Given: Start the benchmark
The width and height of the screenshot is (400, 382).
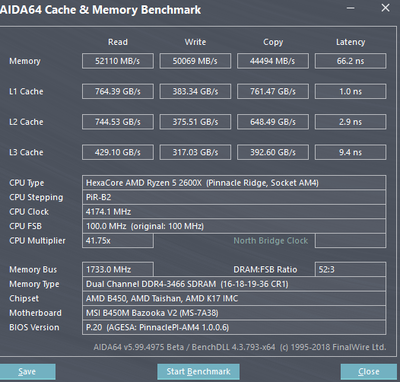Looking at the screenshot, I should coord(198,371).
